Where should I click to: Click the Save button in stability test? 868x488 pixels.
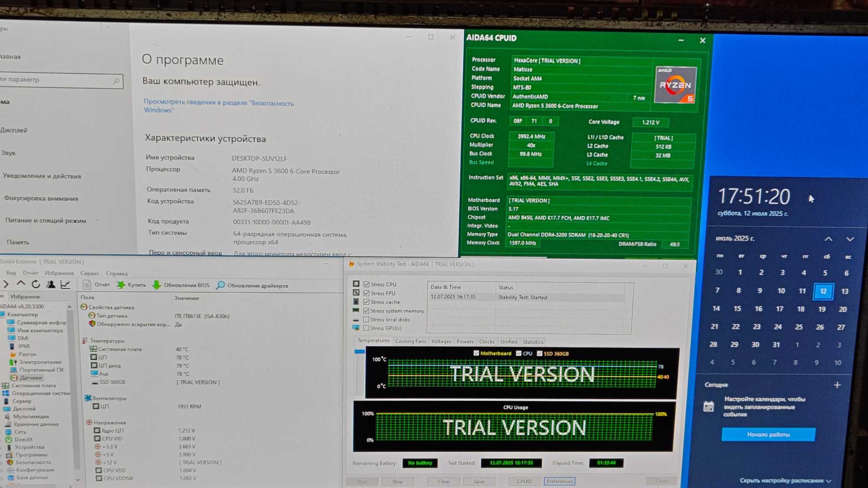coord(479,481)
